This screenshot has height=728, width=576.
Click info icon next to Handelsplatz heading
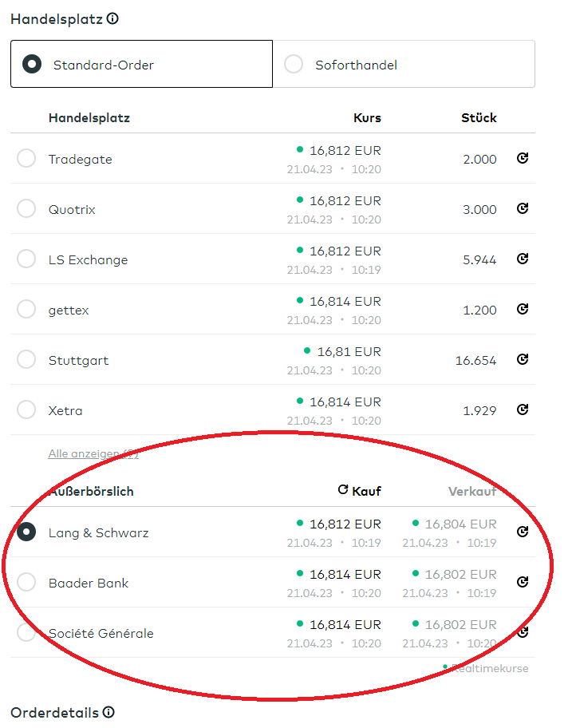point(112,18)
